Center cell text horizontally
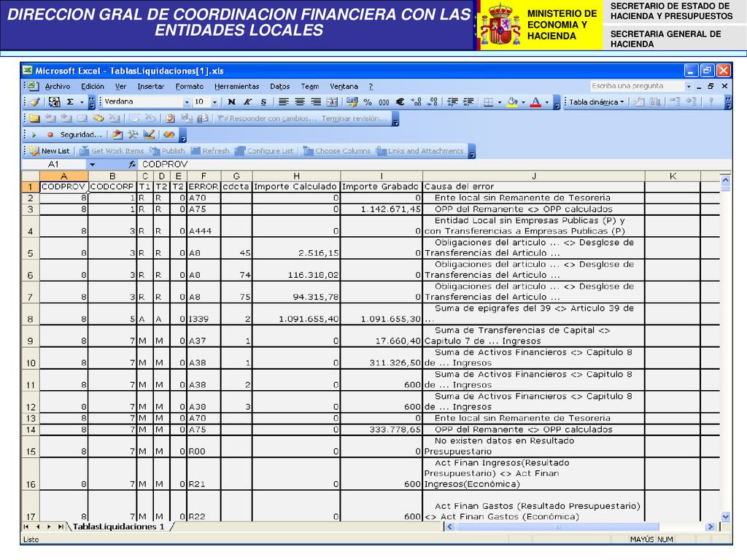Screen dimensions: 747x560 [x=300, y=102]
